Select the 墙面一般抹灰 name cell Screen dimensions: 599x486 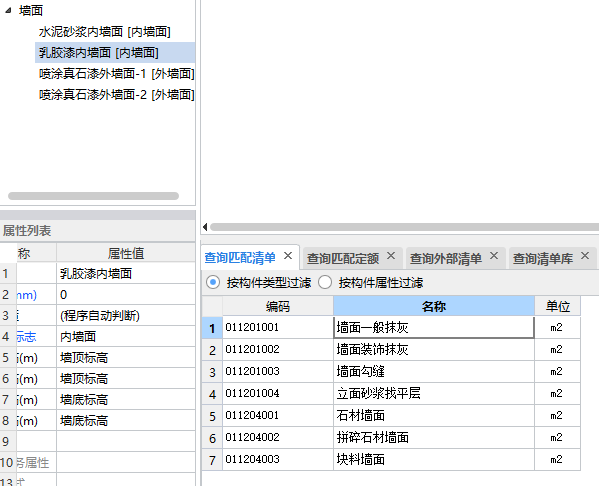pyautogui.click(x=434, y=327)
